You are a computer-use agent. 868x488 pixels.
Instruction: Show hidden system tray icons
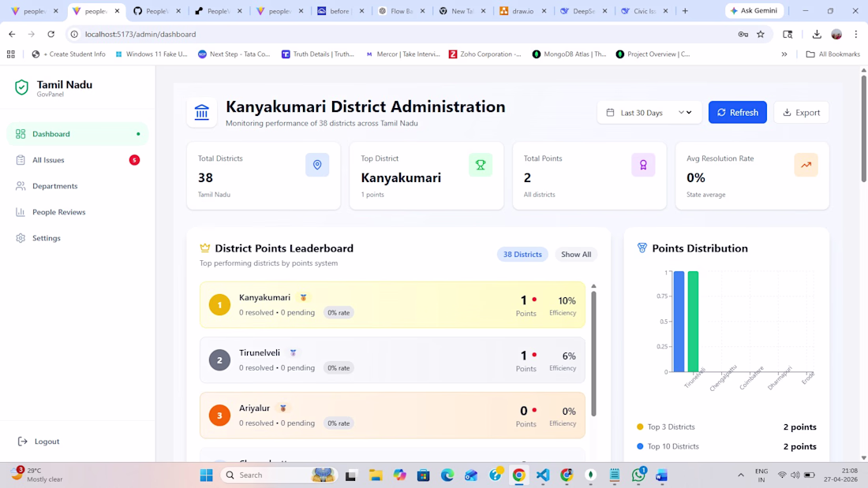click(741, 475)
